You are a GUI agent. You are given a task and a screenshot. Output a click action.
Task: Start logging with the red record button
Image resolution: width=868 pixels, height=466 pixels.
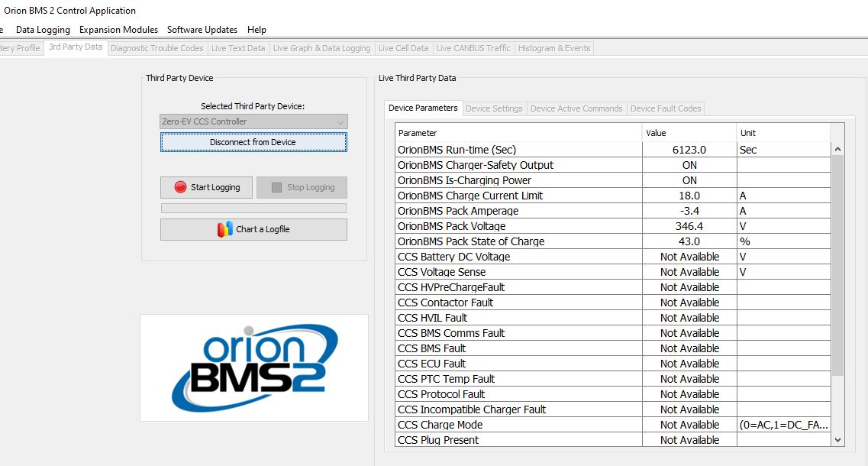point(206,187)
